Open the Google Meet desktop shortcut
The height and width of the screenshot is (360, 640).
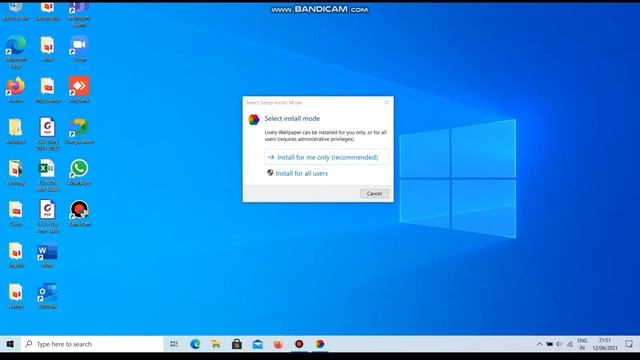point(79,131)
